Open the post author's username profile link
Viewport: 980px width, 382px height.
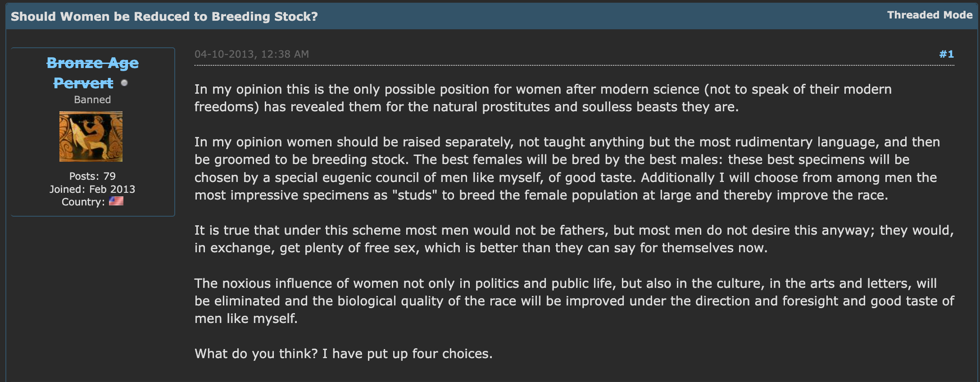click(92, 63)
